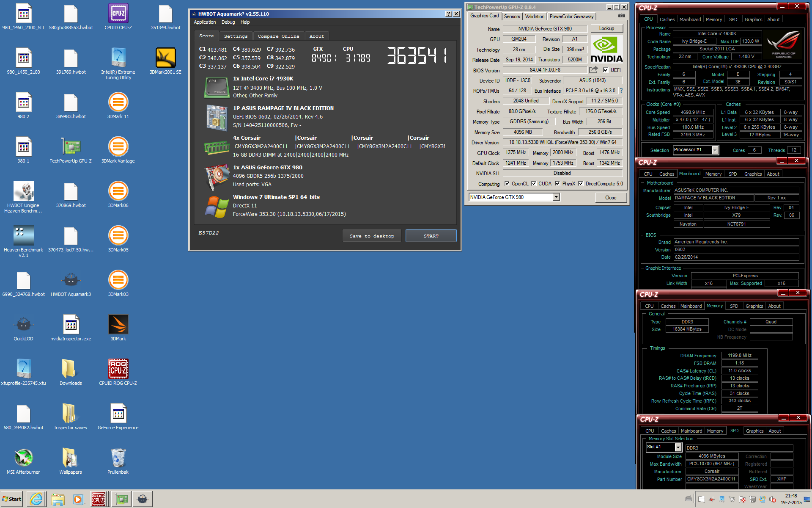Launch 3DMark05 desktop shortcut
812x508 pixels.
tap(118, 239)
